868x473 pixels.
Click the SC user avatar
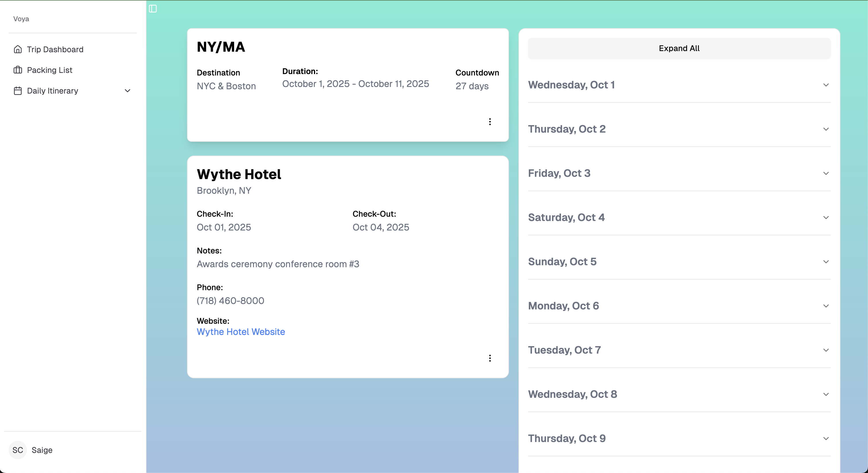point(18,450)
